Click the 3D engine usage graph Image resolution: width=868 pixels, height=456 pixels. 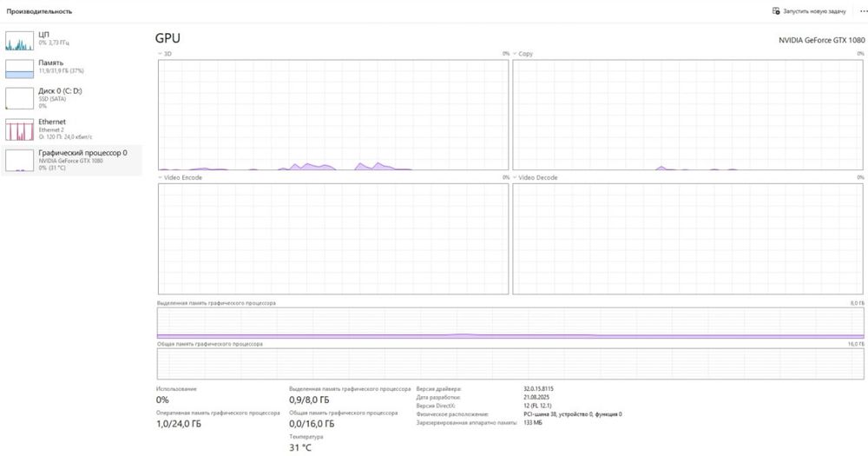(x=333, y=115)
